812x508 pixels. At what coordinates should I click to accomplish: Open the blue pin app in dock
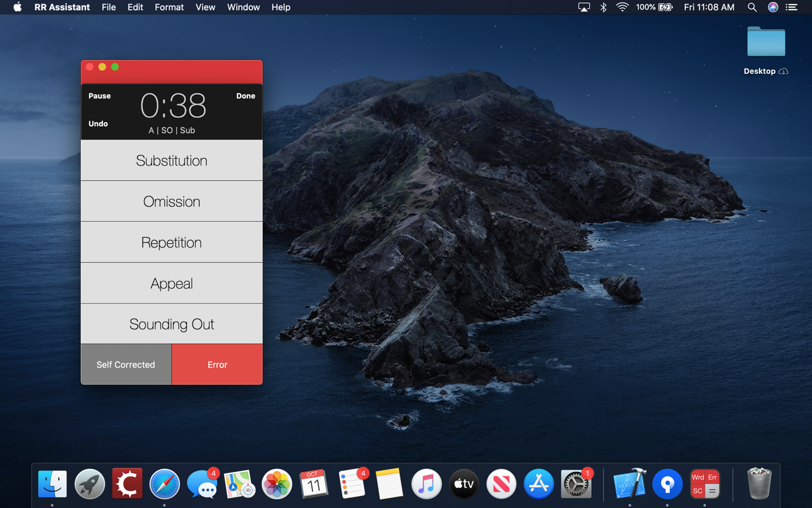[667, 484]
